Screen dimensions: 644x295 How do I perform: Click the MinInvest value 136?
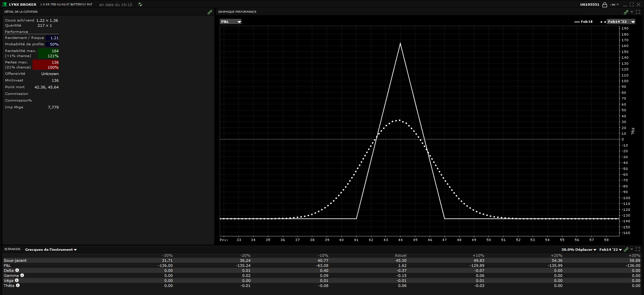coord(55,80)
